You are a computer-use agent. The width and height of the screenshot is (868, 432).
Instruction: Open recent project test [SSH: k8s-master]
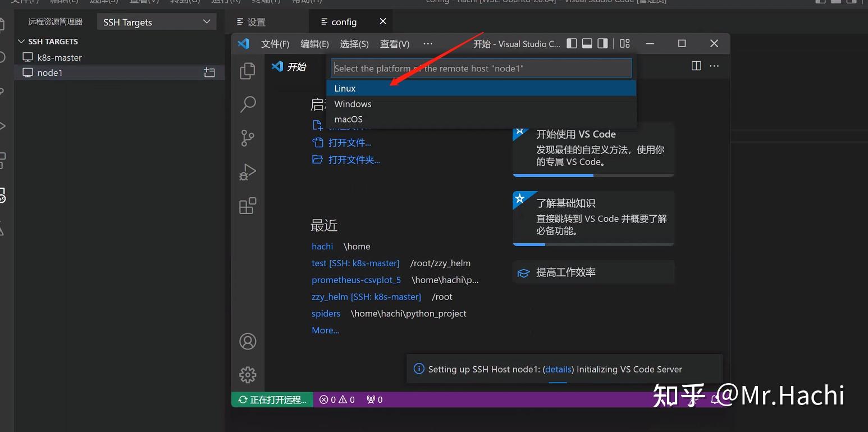coord(355,263)
